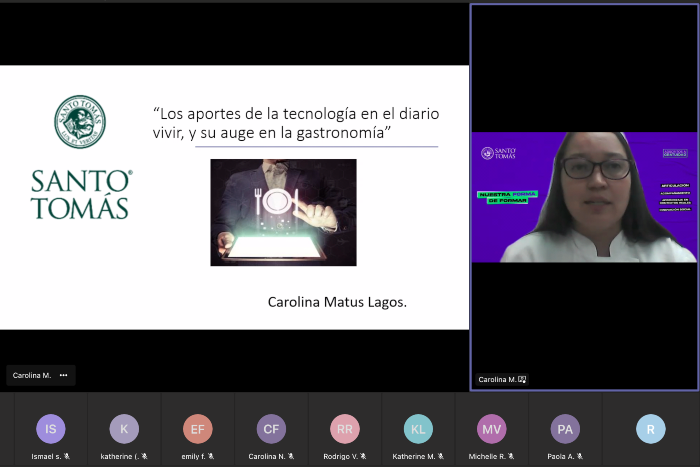Click muted mic icon beside Katherine M.
The image size is (700, 467).
[x=441, y=456]
